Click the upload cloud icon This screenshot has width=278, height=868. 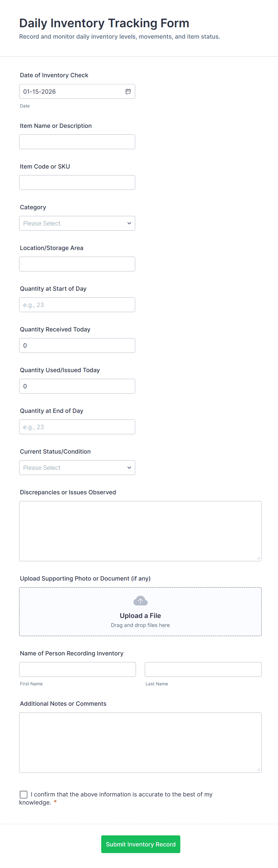(x=140, y=600)
